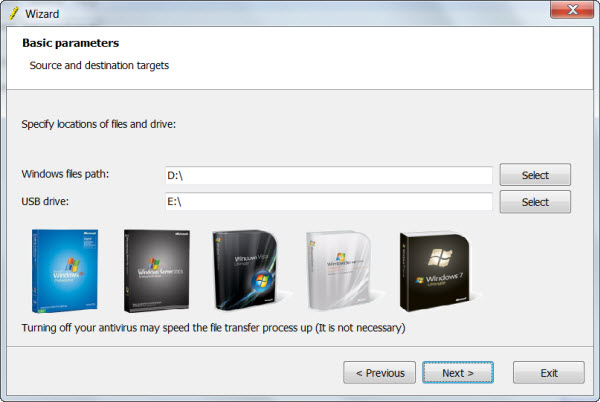
Task: Close the Wizard window with red X
Action: 572,9
